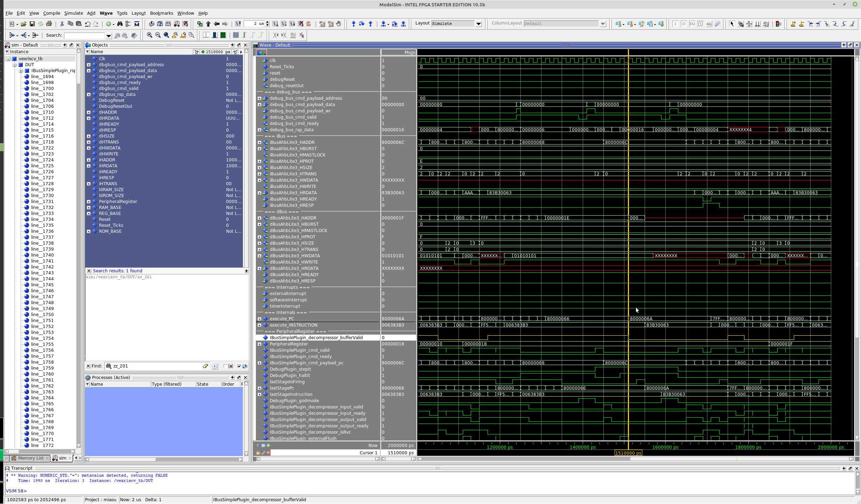Click the Print toolbar icon
The image size is (861, 504).
click(x=49, y=24)
